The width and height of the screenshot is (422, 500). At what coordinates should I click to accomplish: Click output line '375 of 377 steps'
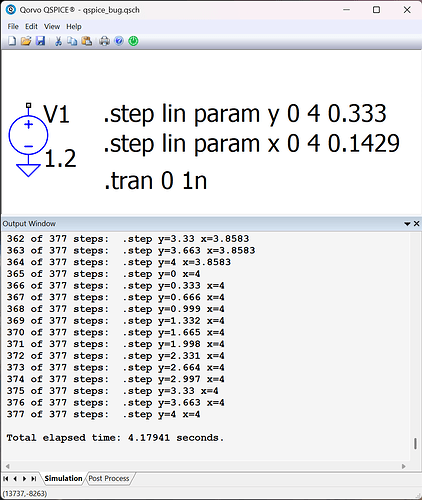click(x=112, y=391)
